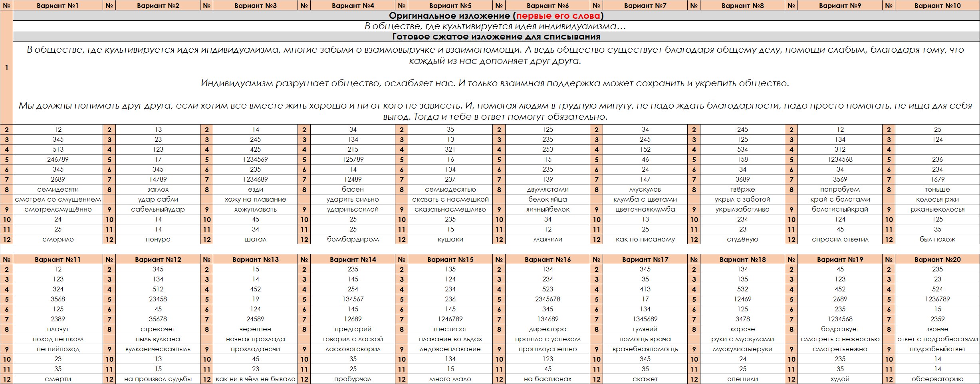
Task: Select the phrase 'колосья ржи'
Action: click(937, 200)
